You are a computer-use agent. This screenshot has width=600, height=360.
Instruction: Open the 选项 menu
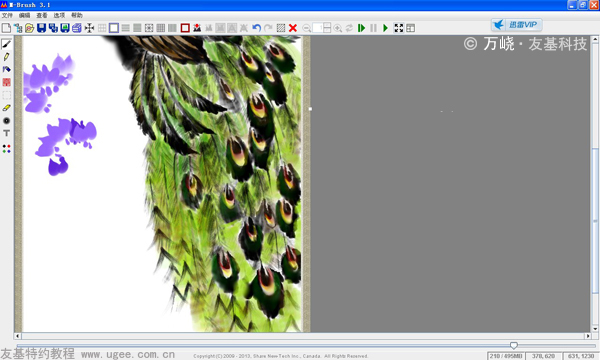(x=59, y=15)
